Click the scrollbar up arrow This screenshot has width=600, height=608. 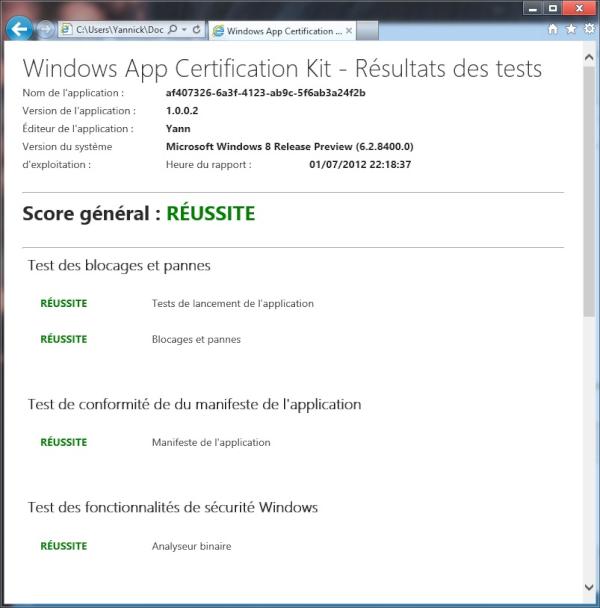click(589, 58)
